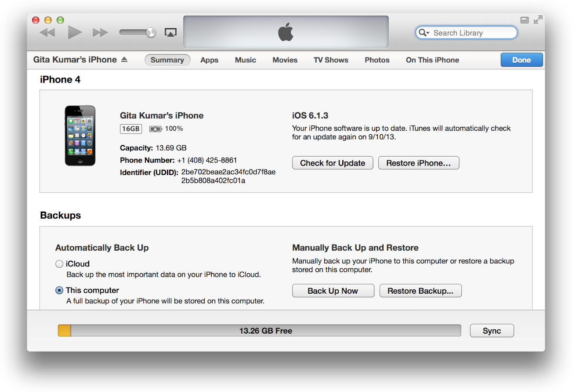This screenshot has height=392, width=572.
Task: Click Check for Update button
Action: pyautogui.click(x=333, y=163)
